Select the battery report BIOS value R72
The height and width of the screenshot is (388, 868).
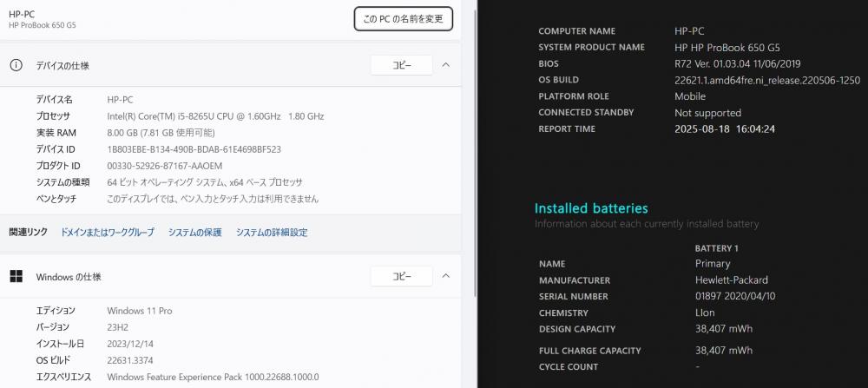pos(737,63)
